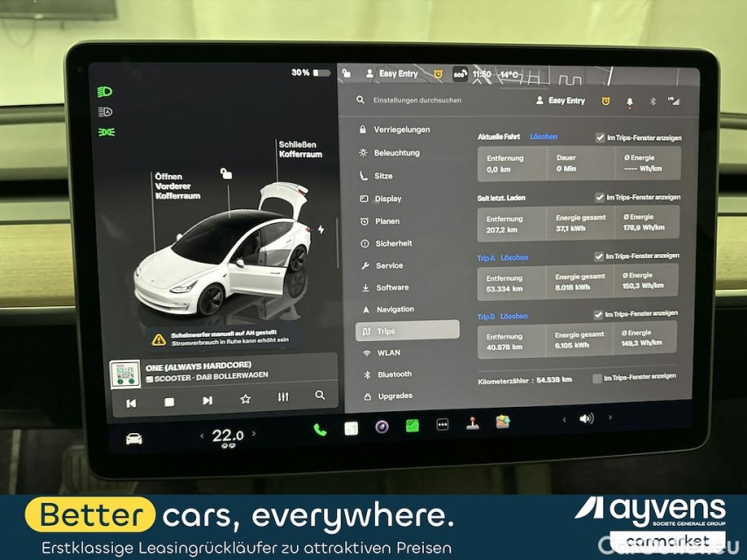Lower the volume with left chevron

[564, 419]
